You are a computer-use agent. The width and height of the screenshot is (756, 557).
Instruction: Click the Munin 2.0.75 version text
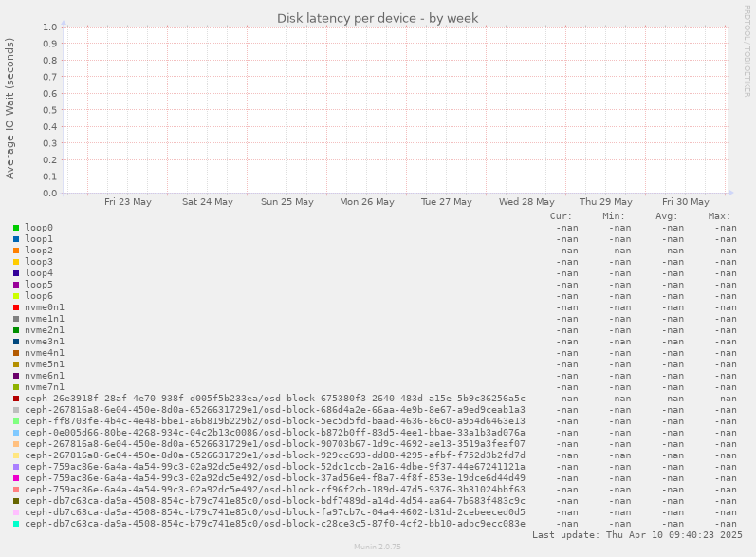point(378,547)
